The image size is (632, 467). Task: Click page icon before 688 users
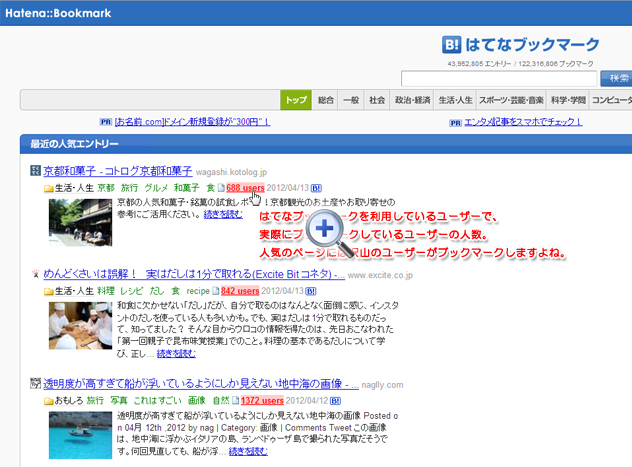[221, 188]
